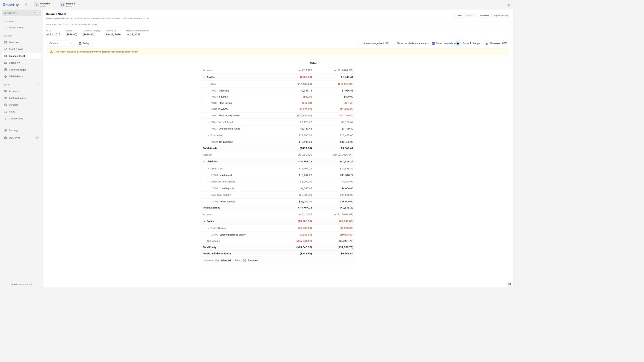Toggle the sidebar panel icon
The image size is (644, 362).
click(x=26, y=5)
